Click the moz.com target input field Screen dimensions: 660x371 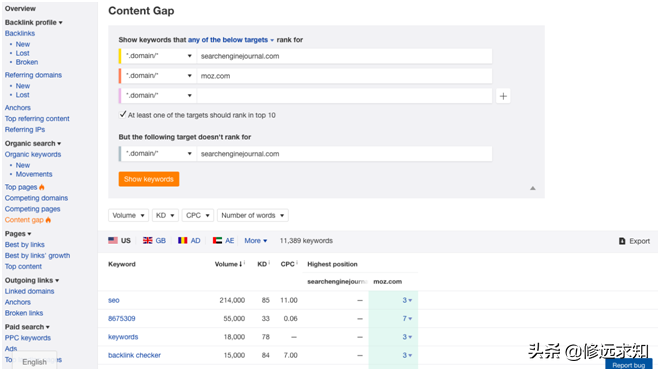[x=344, y=76]
